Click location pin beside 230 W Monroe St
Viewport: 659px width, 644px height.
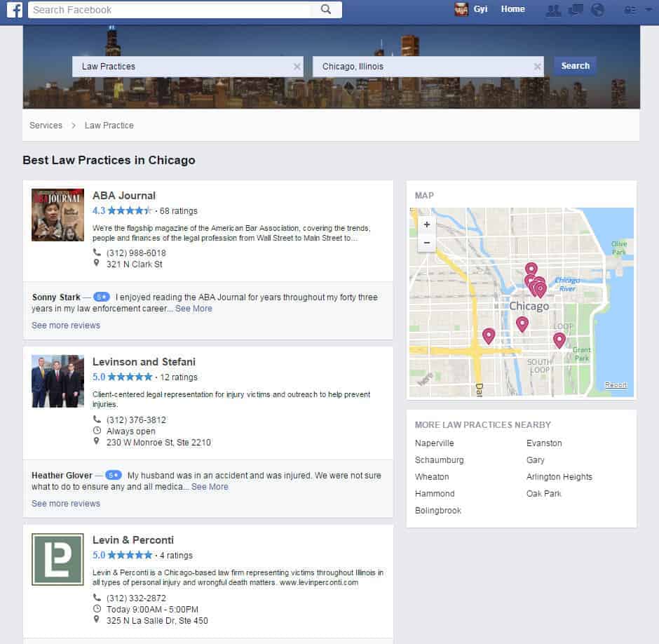97,441
